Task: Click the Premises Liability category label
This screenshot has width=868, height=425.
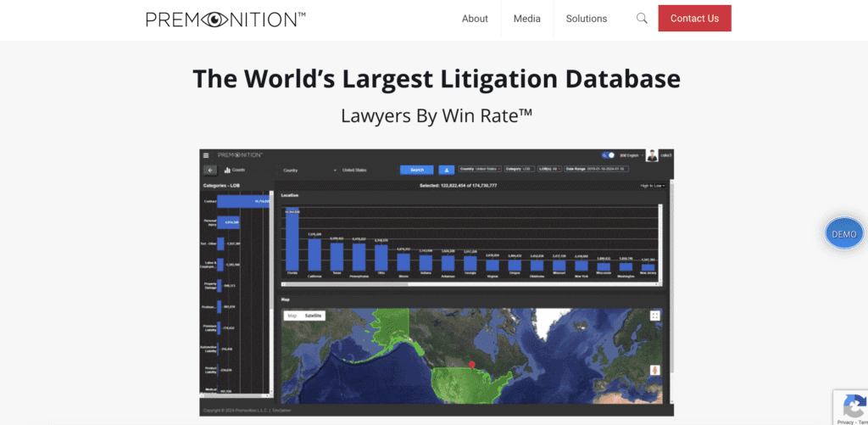Action: coord(209,327)
